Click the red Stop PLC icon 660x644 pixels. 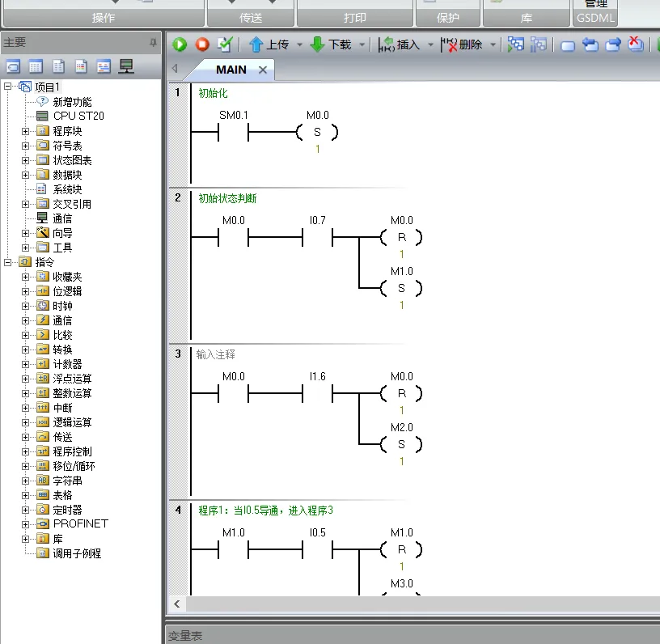pos(202,44)
